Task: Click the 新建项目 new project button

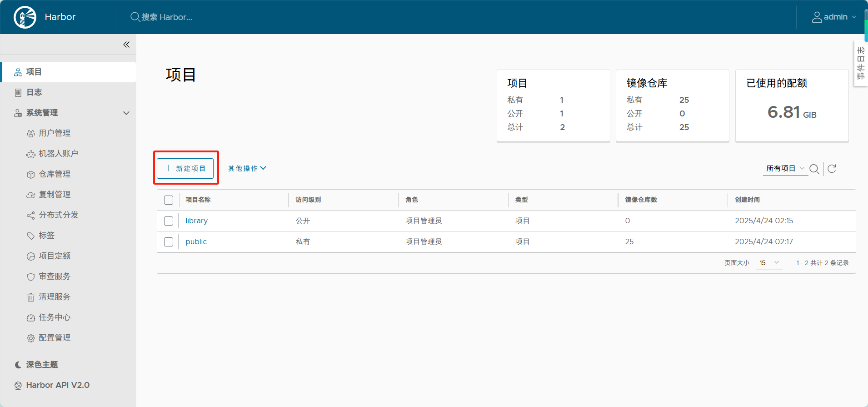Action: pos(185,168)
